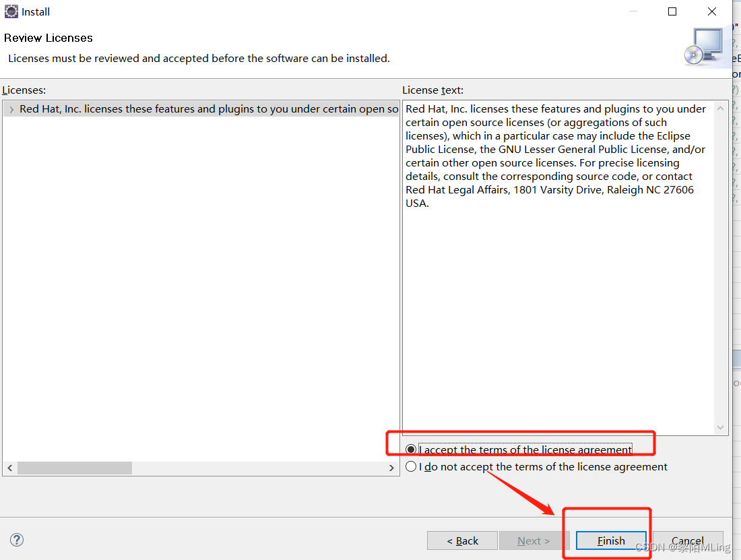Click the "Licenses:" label
The width and height of the screenshot is (741, 560).
[x=24, y=90]
